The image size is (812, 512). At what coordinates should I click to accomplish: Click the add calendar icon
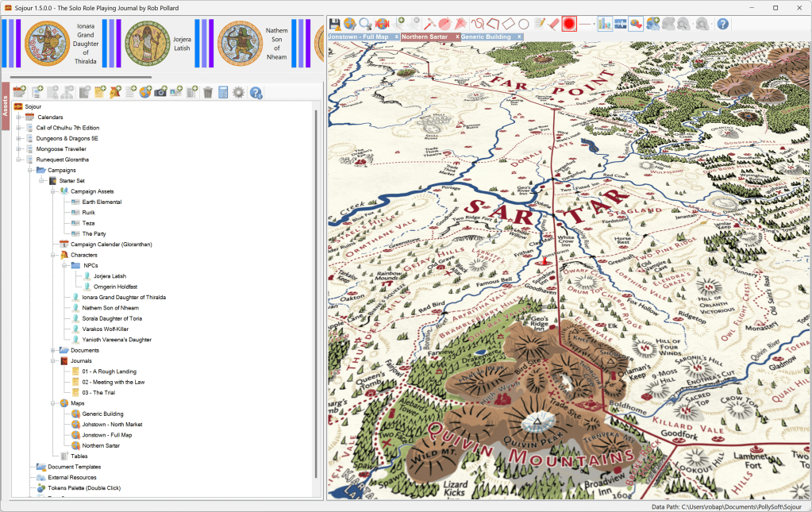pyautogui.click(x=19, y=93)
